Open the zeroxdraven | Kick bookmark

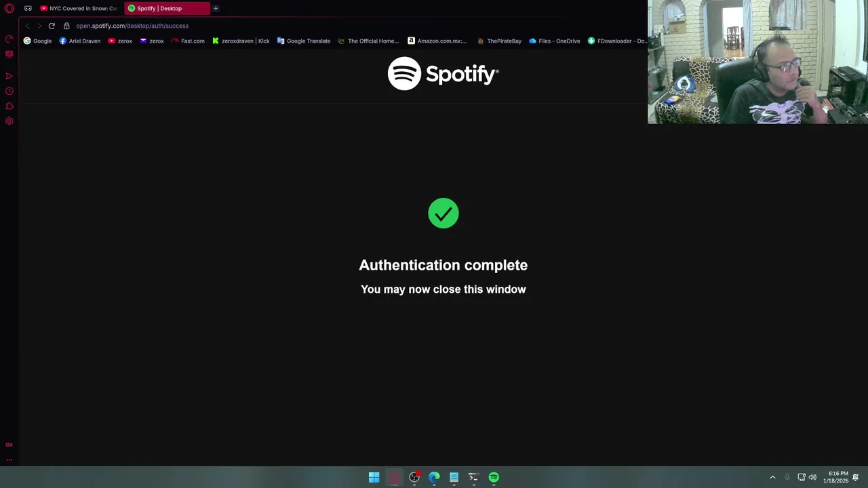(241, 41)
